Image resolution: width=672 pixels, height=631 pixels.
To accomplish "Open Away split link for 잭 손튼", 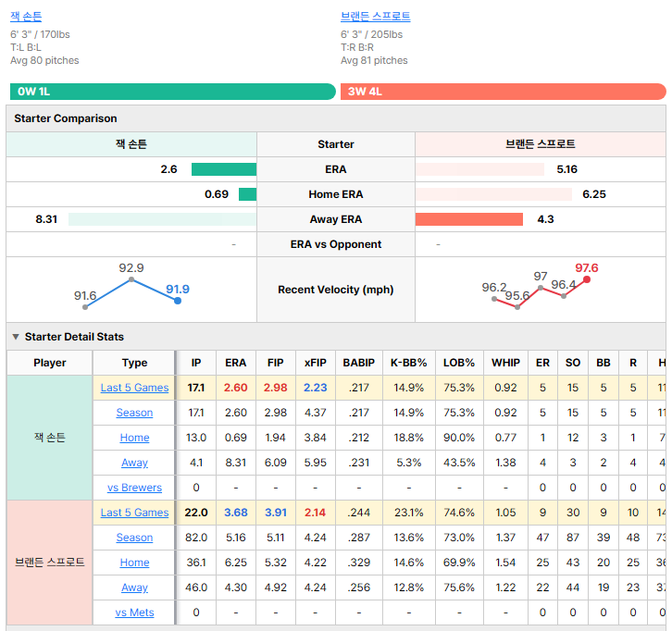I will pos(134,463).
